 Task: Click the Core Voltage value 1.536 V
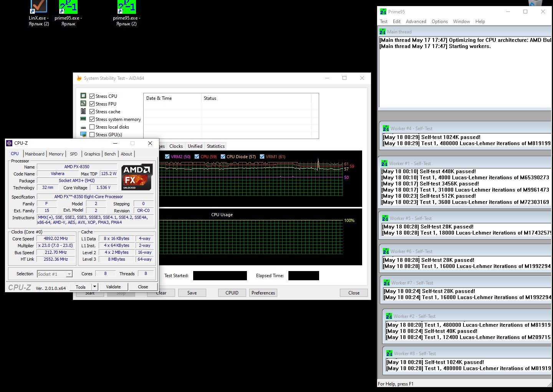(104, 187)
